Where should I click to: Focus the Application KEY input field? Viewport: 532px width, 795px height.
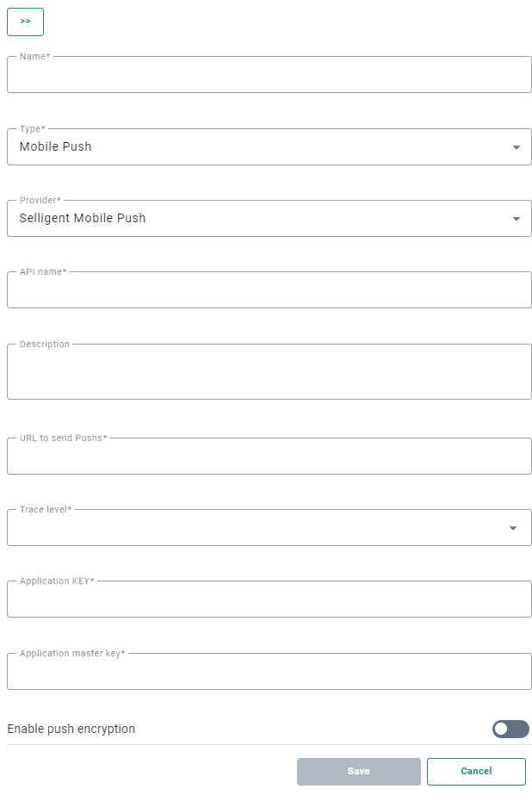(x=269, y=600)
